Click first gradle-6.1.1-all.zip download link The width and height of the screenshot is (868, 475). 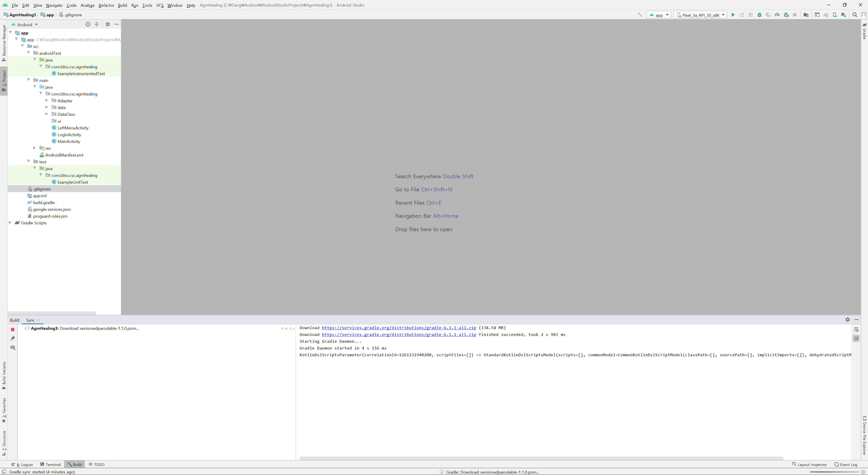point(399,328)
